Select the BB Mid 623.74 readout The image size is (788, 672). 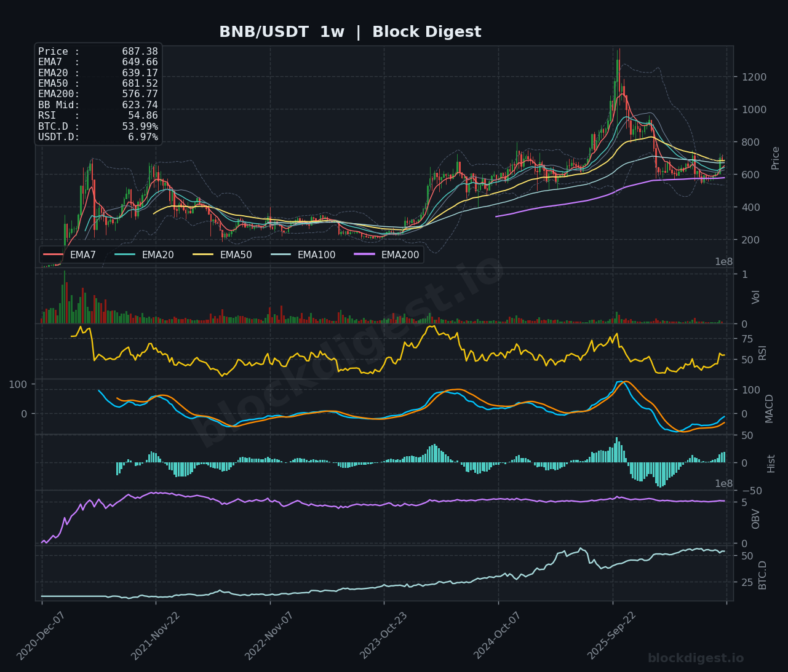pos(98,105)
